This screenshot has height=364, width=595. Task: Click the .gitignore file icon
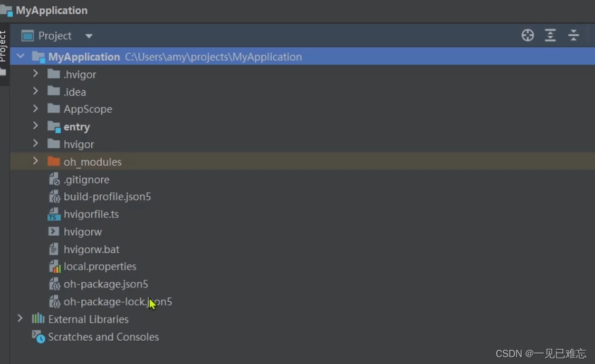[54, 179]
